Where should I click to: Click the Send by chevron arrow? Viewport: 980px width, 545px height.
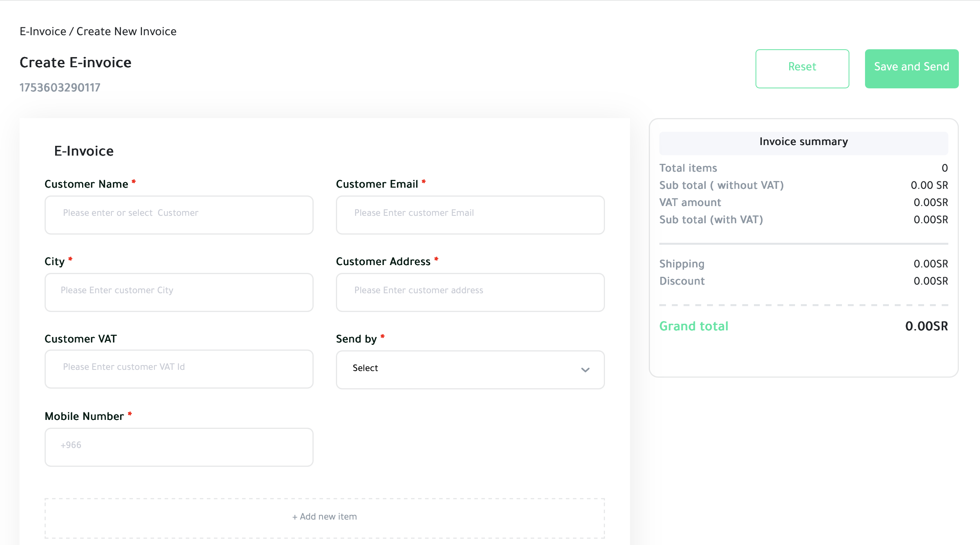[585, 370]
